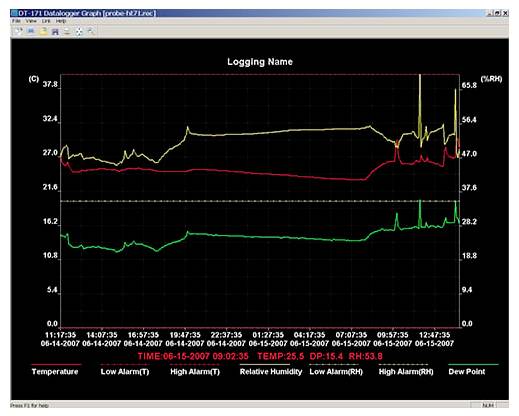Minimize the DT-171 Datalogger Graph window
The width and height of the screenshot is (519, 416).
[490, 13]
